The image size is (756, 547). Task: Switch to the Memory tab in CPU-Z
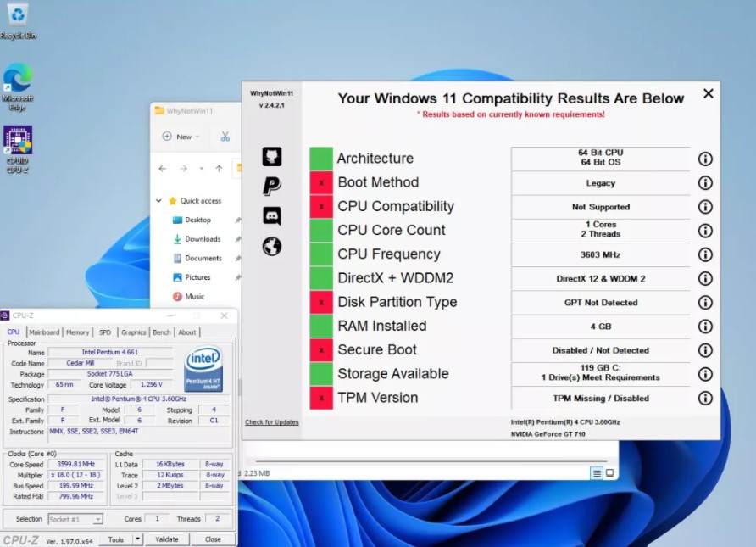click(x=78, y=332)
